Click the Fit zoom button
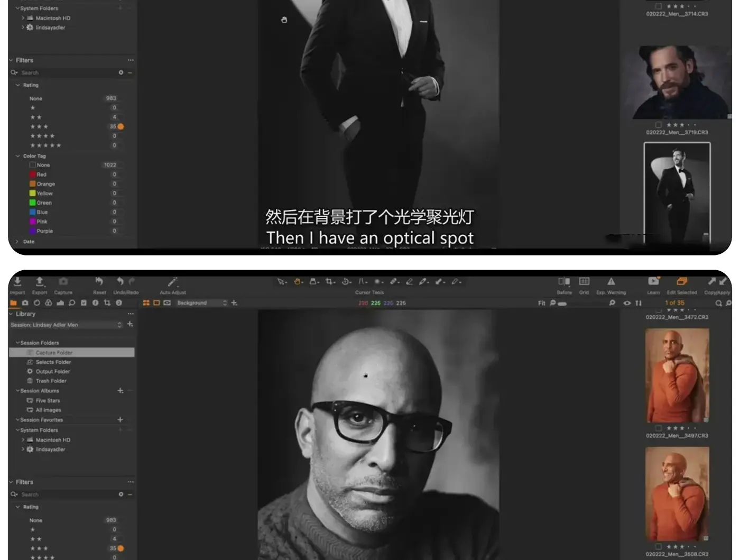The width and height of the screenshot is (740, 560). click(x=541, y=303)
